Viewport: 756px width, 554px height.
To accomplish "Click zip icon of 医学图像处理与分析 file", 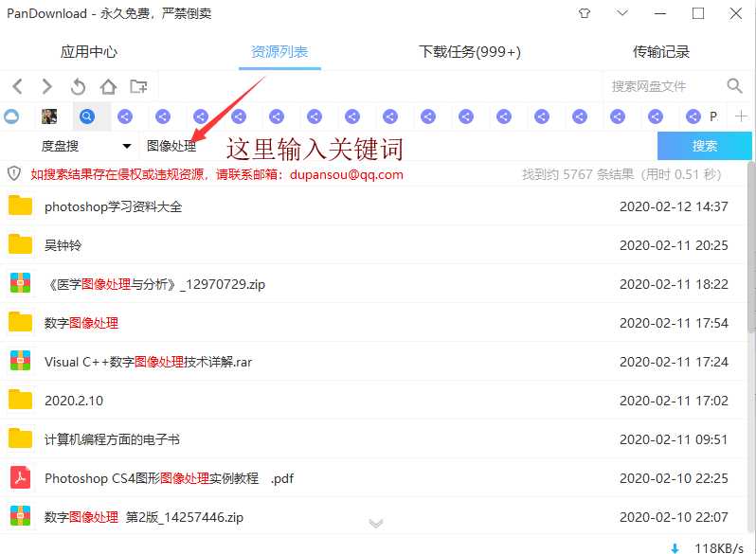I will coord(20,283).
